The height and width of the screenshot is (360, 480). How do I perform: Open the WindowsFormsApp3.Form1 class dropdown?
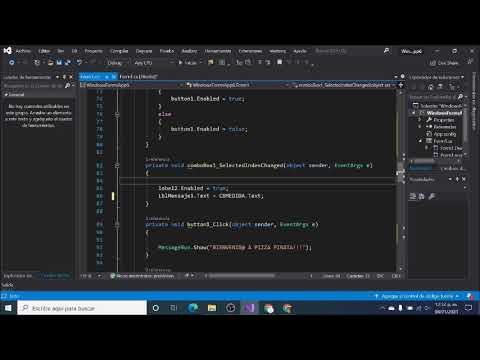coord(238,85)
